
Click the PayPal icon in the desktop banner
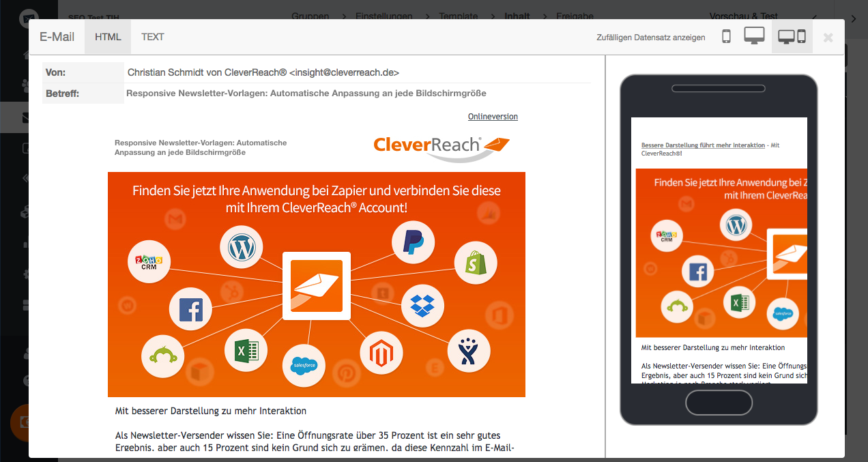point(413,242)
